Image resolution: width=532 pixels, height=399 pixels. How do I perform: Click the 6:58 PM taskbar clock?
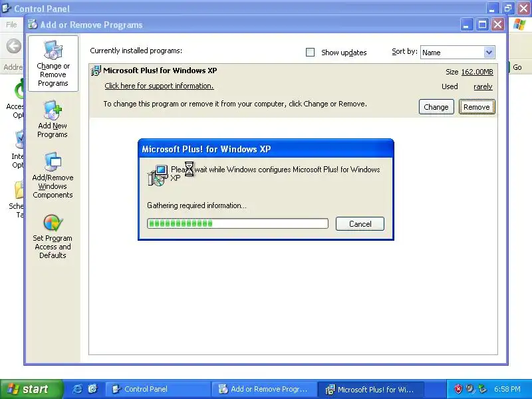tap(507, 389)
